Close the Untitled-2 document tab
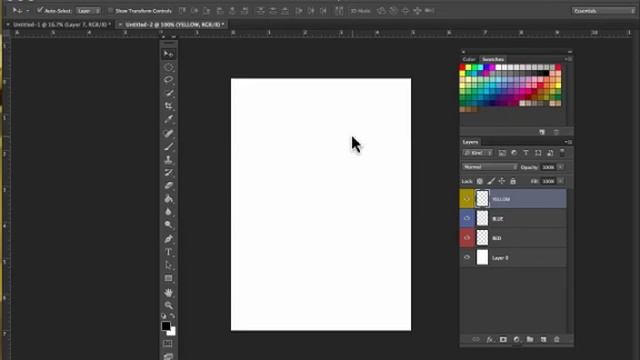 click(120, 24)
